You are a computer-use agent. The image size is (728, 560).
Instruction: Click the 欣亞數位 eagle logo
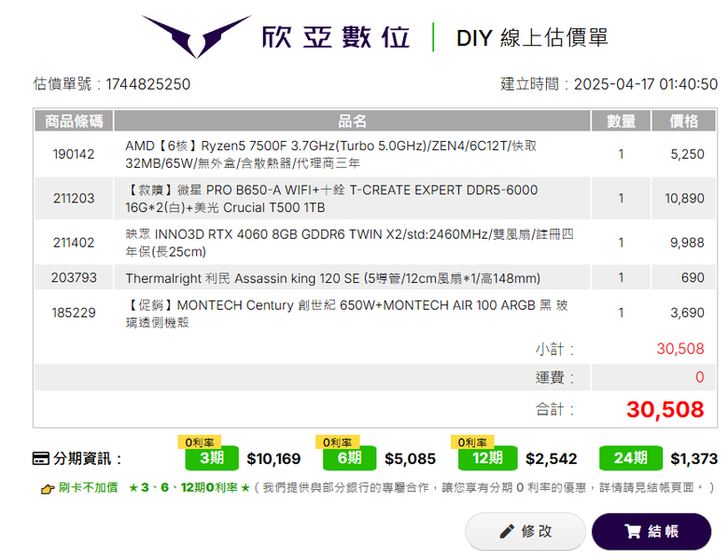196,36
